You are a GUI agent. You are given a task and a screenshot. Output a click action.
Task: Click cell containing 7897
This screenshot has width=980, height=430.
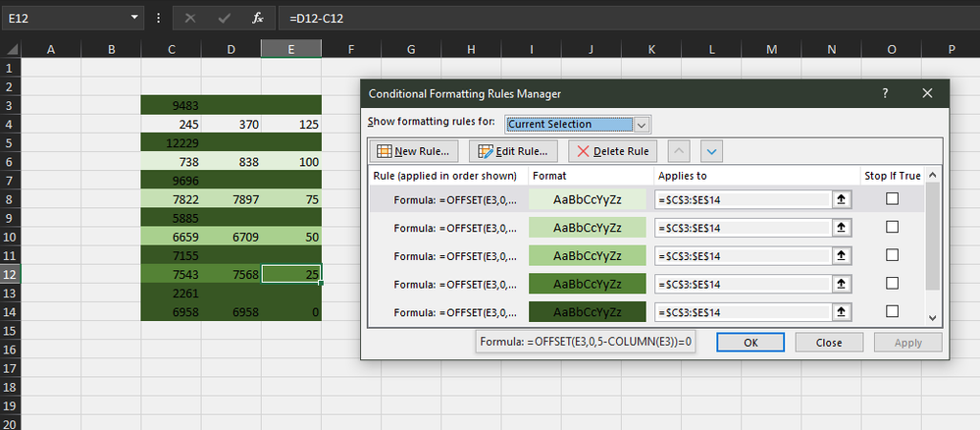coord(232,199)
